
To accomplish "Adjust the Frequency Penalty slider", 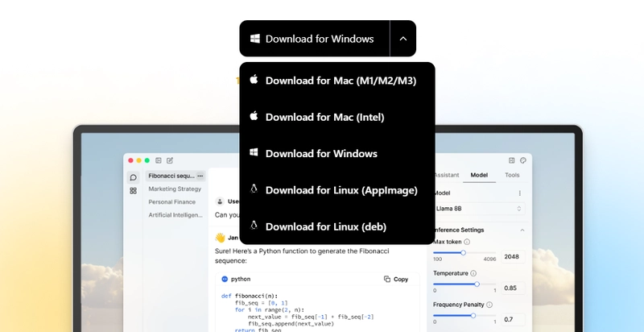I will 464,316.
